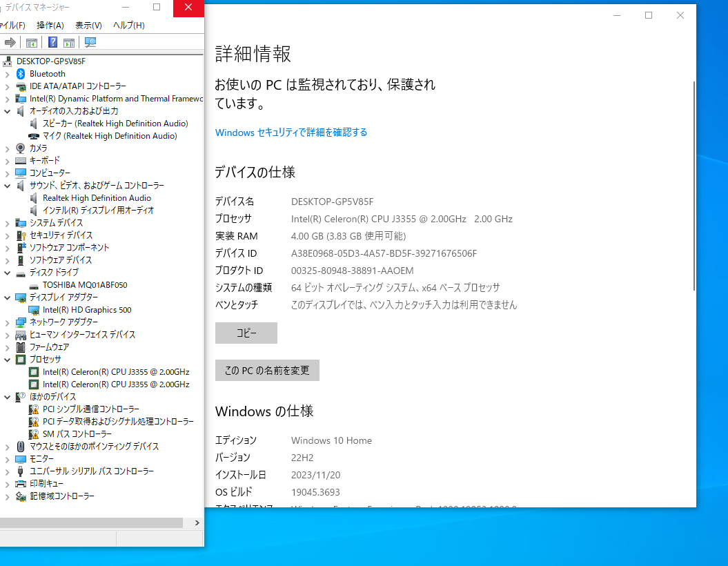
Task: Open the 操作(A) menu
Action: (x=49, y=25)
